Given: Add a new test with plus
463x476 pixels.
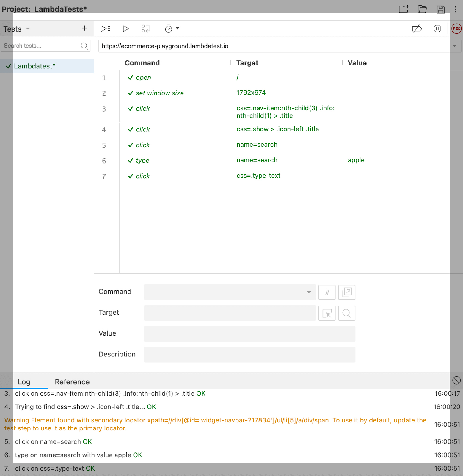Looking at the screenshot, I should 84,28.
